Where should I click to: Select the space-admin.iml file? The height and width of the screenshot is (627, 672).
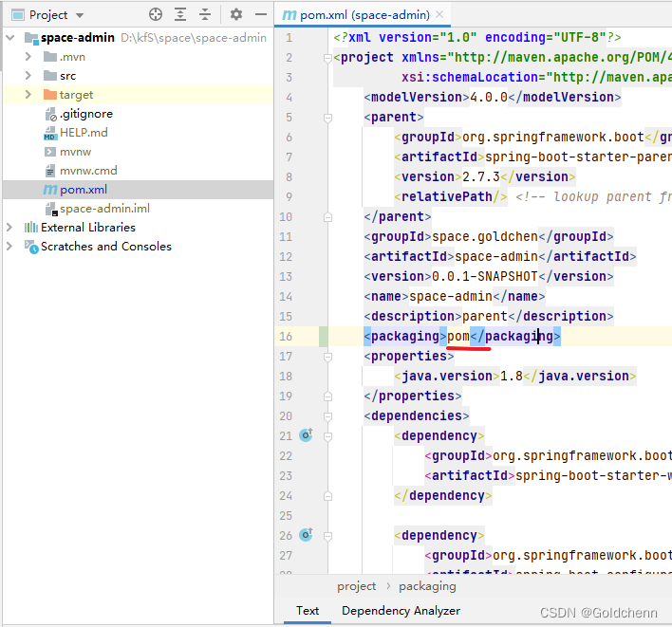pyautogui.click(x=104, y=209)
